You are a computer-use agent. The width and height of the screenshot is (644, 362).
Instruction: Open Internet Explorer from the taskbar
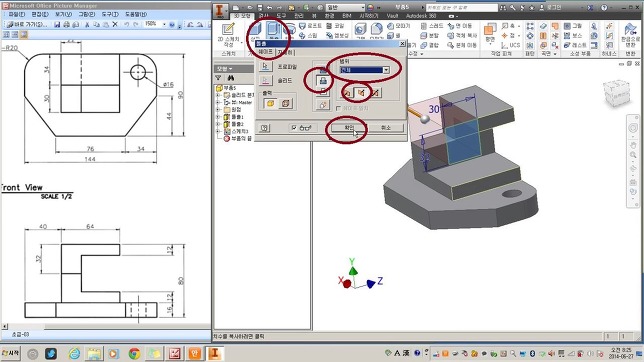tap(74, 353)
